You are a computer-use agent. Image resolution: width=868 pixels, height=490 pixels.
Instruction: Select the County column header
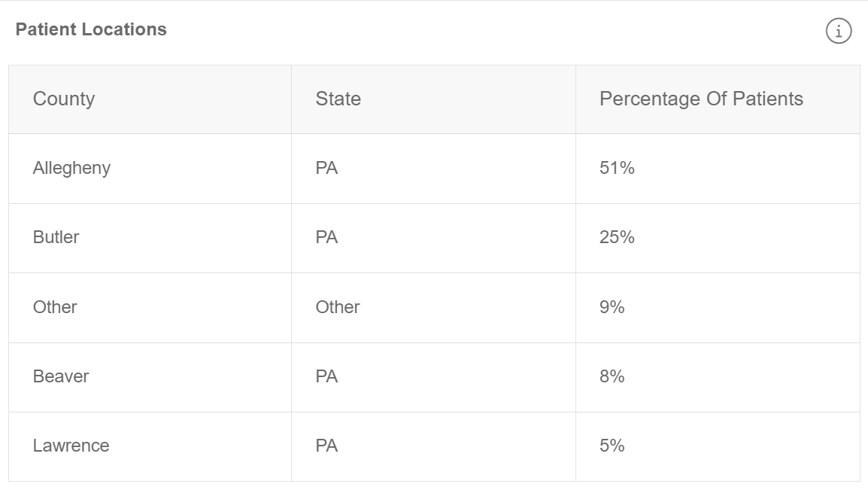[x=150, y=99]
